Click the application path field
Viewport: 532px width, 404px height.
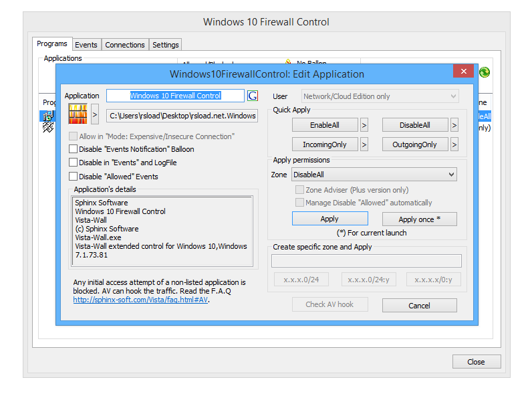click(182, 116)
